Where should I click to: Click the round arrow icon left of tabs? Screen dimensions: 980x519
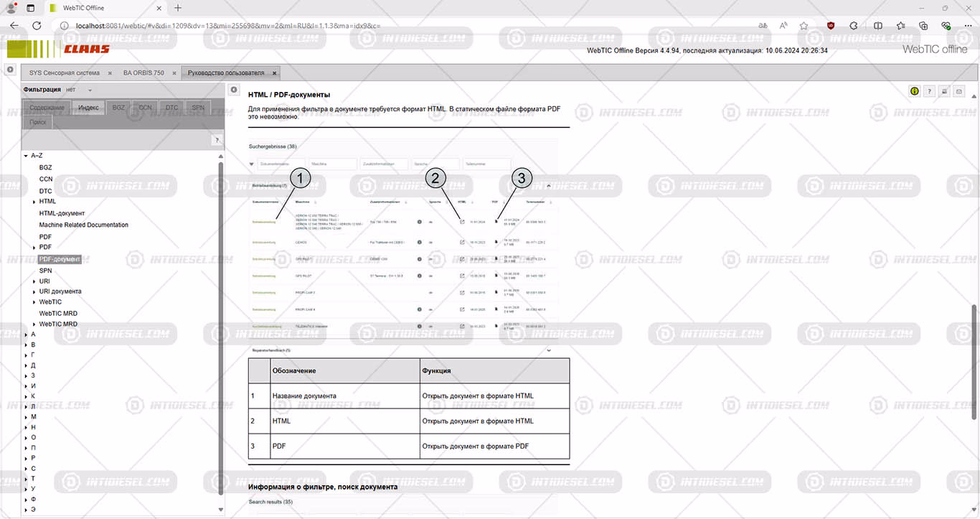coord(10,70)
